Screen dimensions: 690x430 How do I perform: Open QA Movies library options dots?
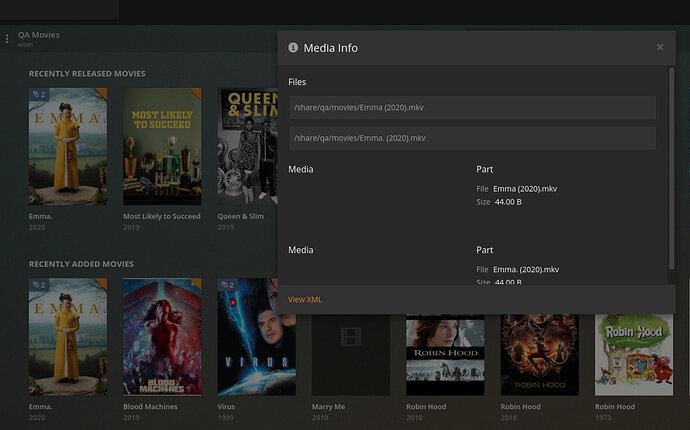7,39
